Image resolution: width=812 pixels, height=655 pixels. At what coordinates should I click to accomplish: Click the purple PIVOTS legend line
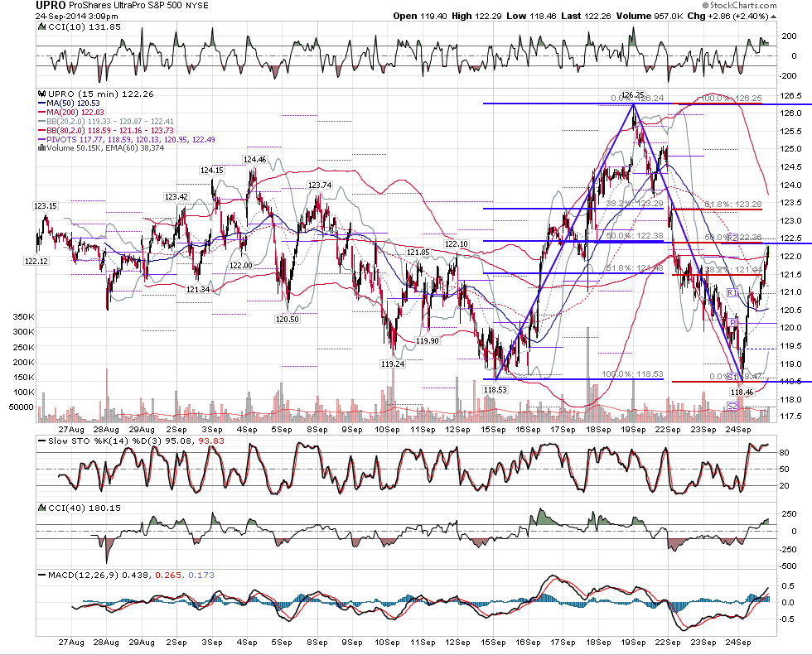click(42, 140)
